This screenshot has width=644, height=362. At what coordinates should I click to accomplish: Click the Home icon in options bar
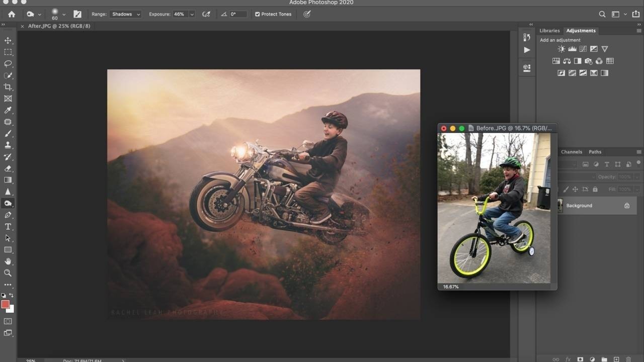pos(12,14)
